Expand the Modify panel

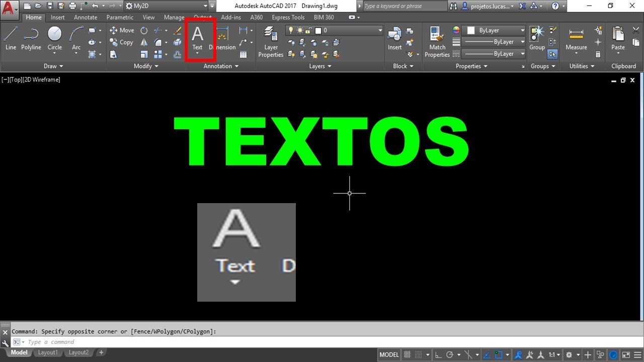click(146, 66)
